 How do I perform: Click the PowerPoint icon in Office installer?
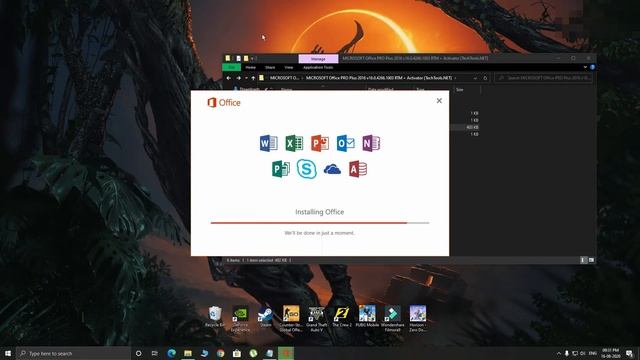[x=320, y=143]
